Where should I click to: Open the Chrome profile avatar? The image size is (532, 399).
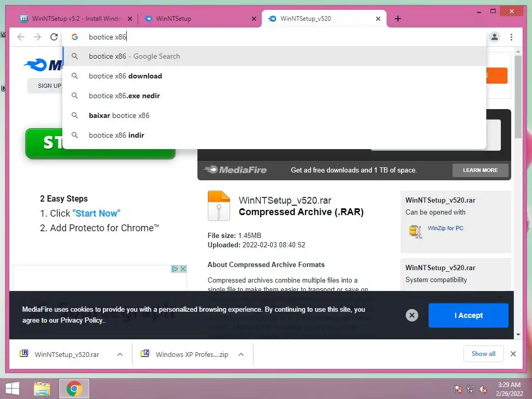pyautogui.click(x=495, y=37)
